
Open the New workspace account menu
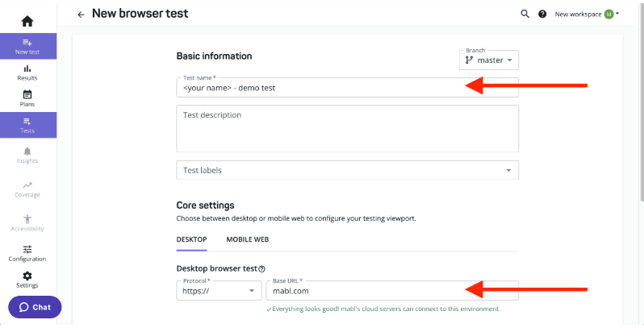[587, 14]
